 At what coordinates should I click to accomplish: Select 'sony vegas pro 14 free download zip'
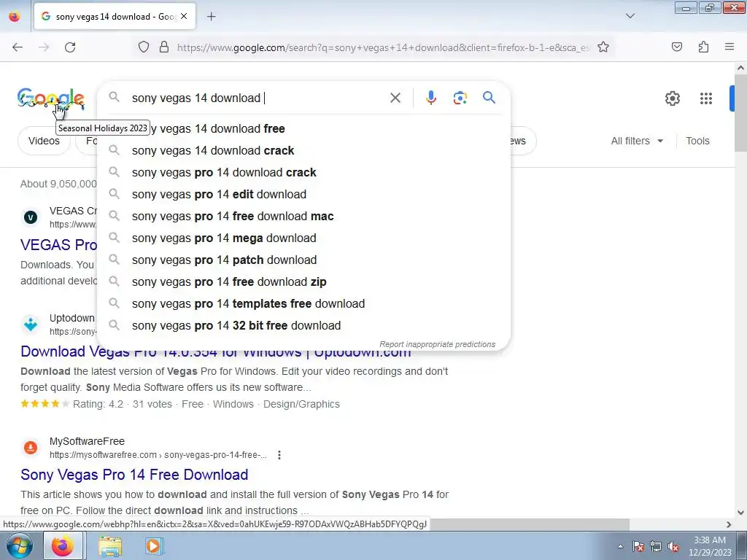tap(303, 282)
